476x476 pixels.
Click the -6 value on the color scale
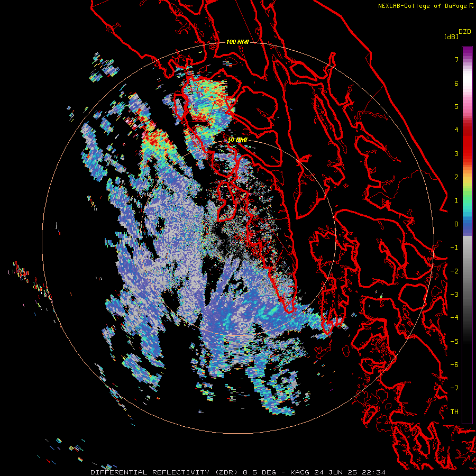[454, 365]
